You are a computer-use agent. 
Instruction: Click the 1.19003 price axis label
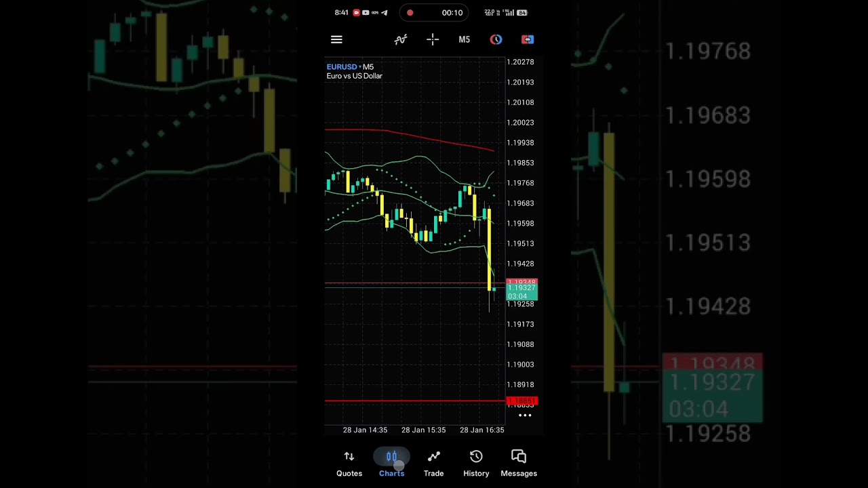[521, 365]
